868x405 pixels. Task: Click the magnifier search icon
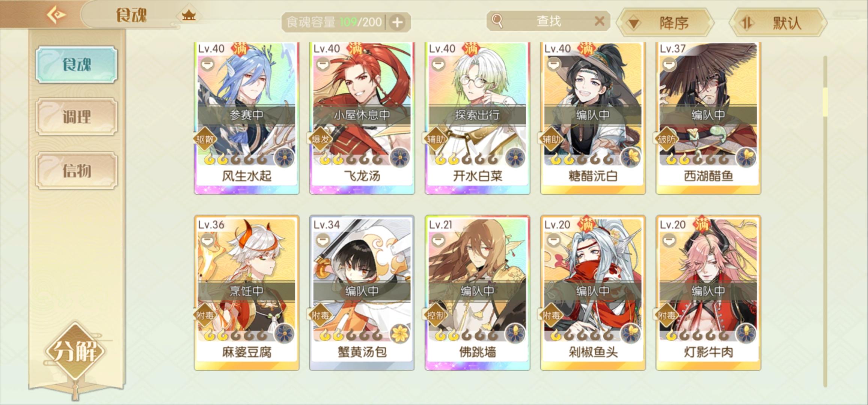[497, 21]
